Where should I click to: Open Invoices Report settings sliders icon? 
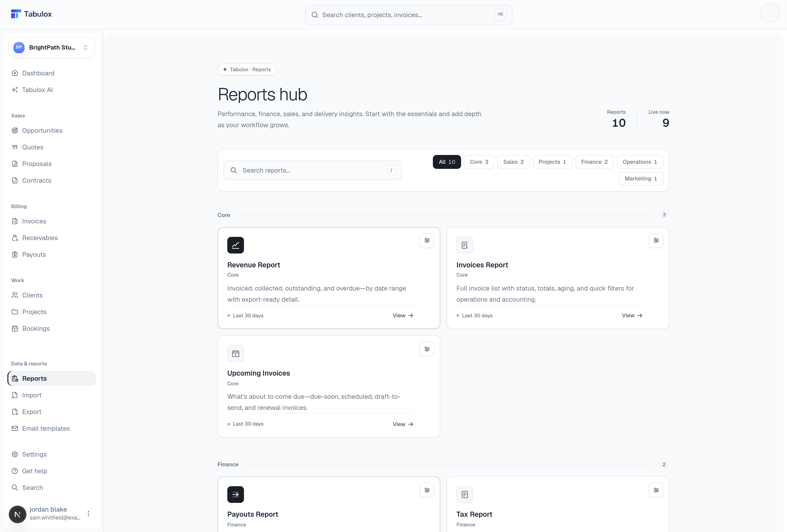[656, 241]
